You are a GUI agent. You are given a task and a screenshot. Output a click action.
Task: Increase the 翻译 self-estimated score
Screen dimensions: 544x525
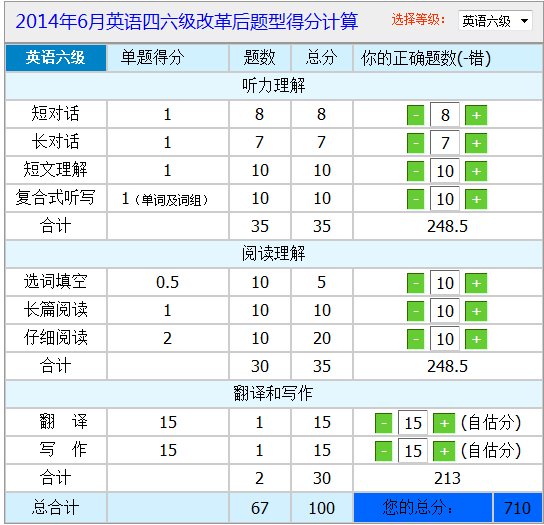click(444, 423)
